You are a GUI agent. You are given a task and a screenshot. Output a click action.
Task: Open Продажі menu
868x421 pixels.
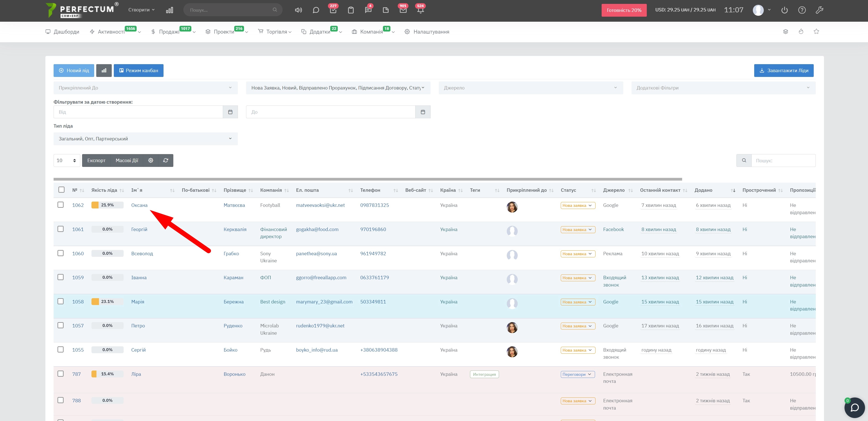173,32
